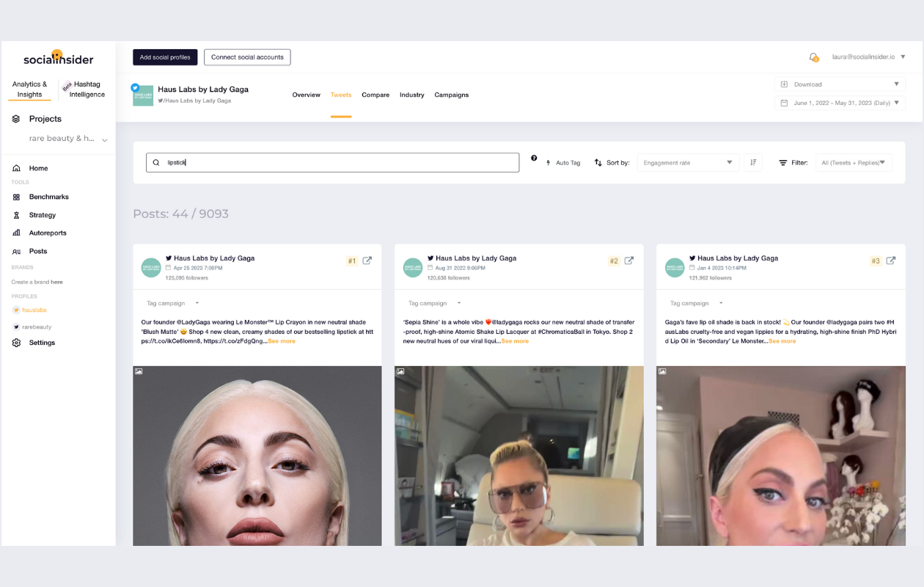Viewport: 924px width, 587px height.
Task: Click the Download icon in header
Action: point(784,84)
